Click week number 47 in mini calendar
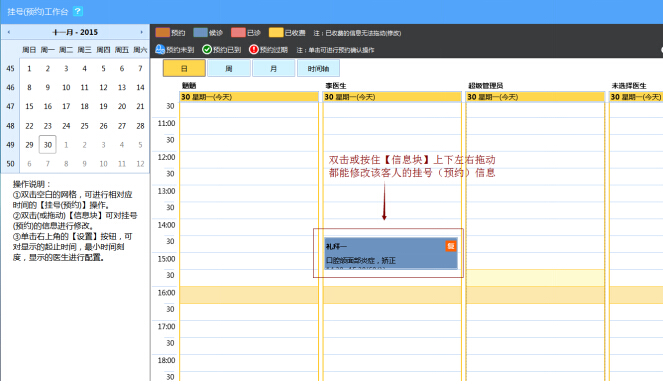The image size is (663, 384). pos(11,106)
